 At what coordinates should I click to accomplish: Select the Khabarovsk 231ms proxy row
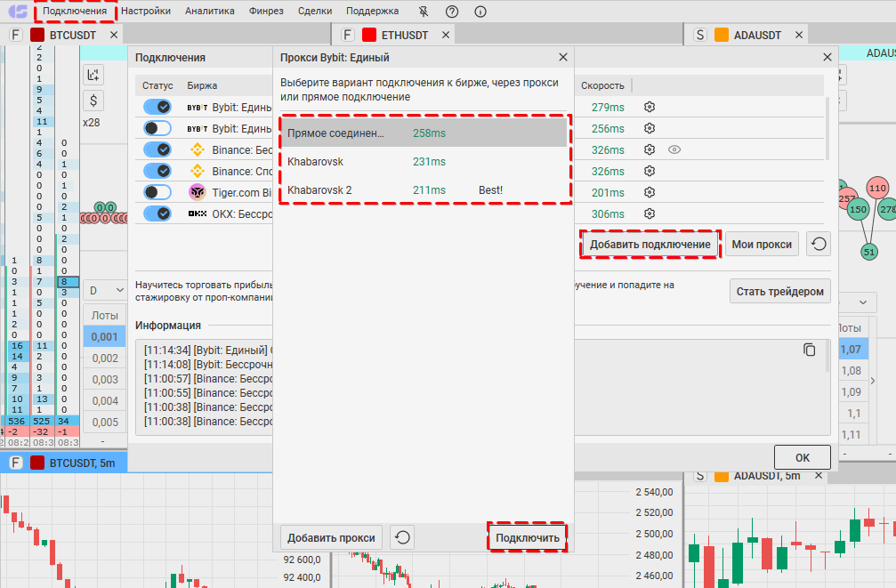pos(425,161)
